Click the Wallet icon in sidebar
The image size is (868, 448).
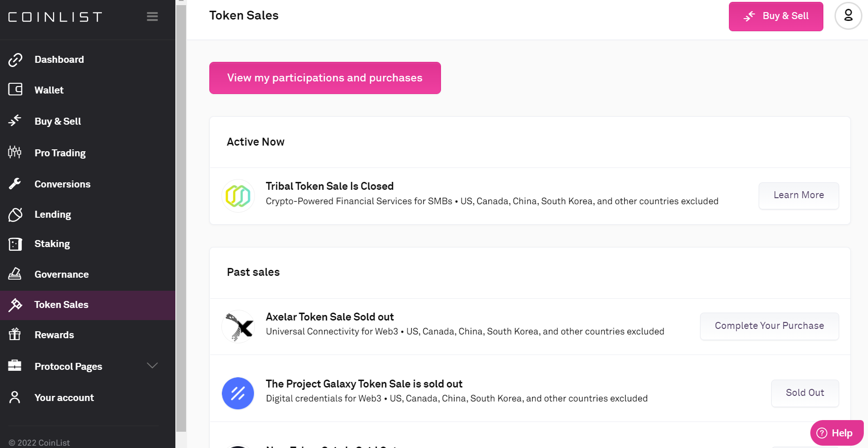(x=15, y=89)
